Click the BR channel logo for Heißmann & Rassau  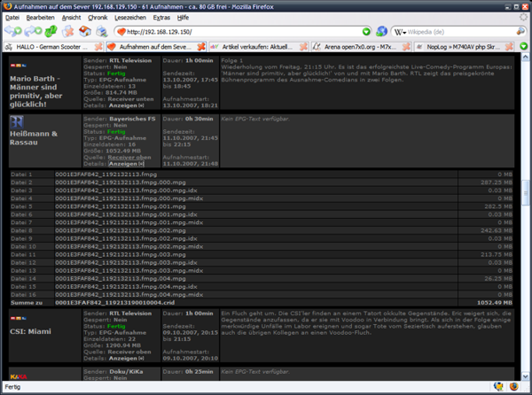point(16,121)
